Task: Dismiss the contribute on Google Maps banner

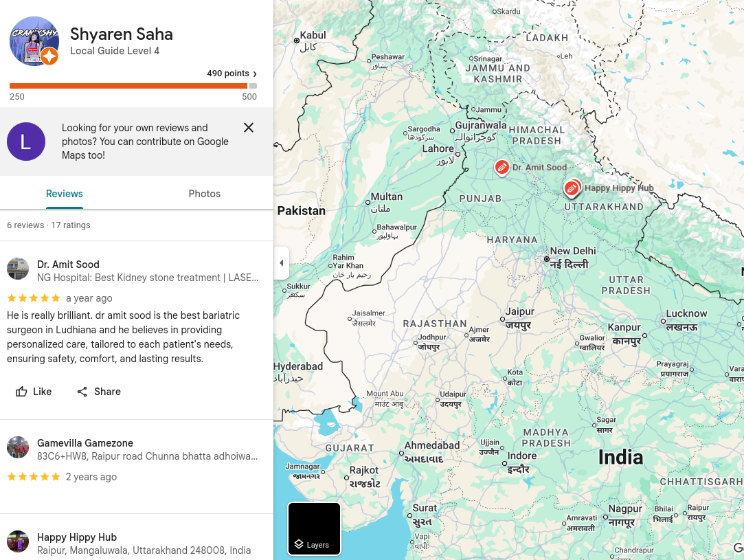Action: point(249,128)
